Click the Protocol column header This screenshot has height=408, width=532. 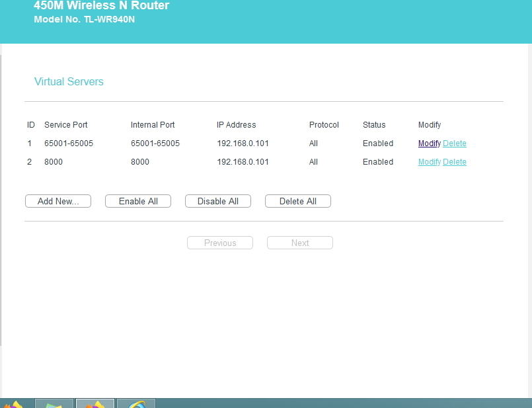tap(324, 125)
